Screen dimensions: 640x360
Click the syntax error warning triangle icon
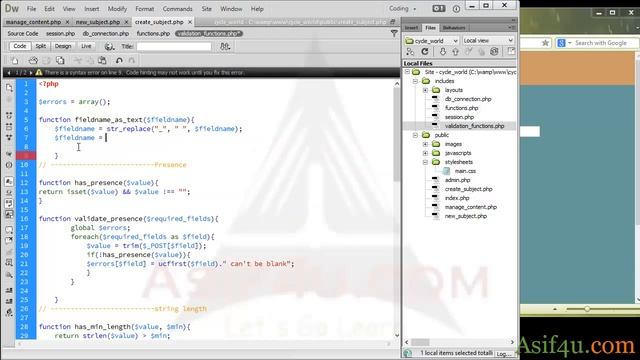coord(39,72)
